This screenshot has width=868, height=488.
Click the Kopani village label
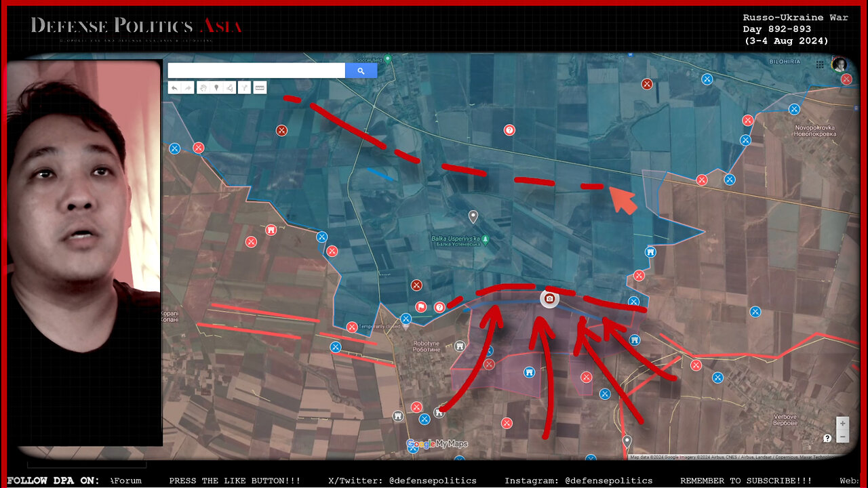(170, 315)
